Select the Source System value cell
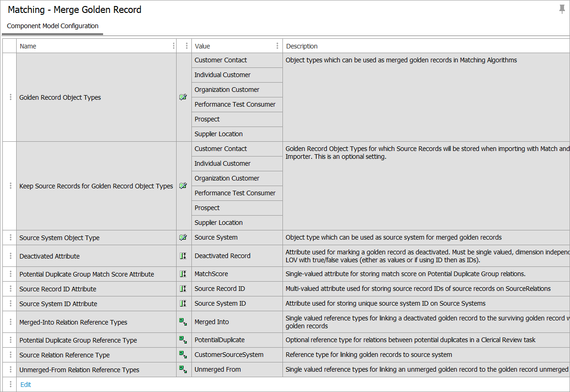The width and height of the screenshot is (570, 392). [216, 237]
